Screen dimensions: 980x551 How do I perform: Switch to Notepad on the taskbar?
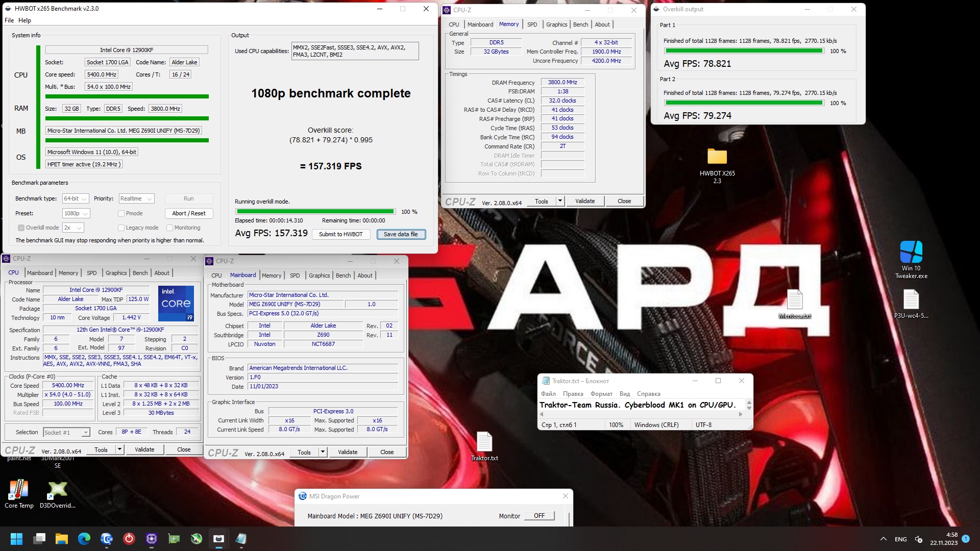tap(241, 539)
